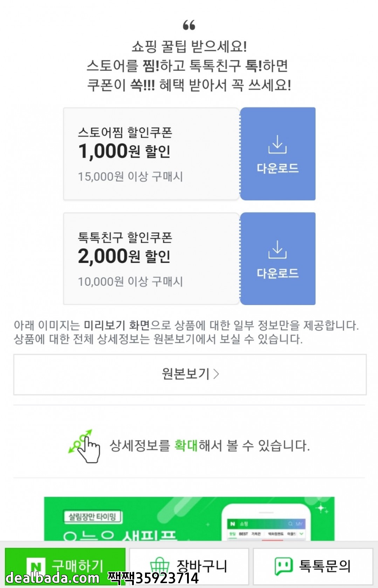Viewport: 378px width, 588px height.
Task: Click the 스토어찜 할인쿠폰 coupon card
Action: [x=151, y=154]
